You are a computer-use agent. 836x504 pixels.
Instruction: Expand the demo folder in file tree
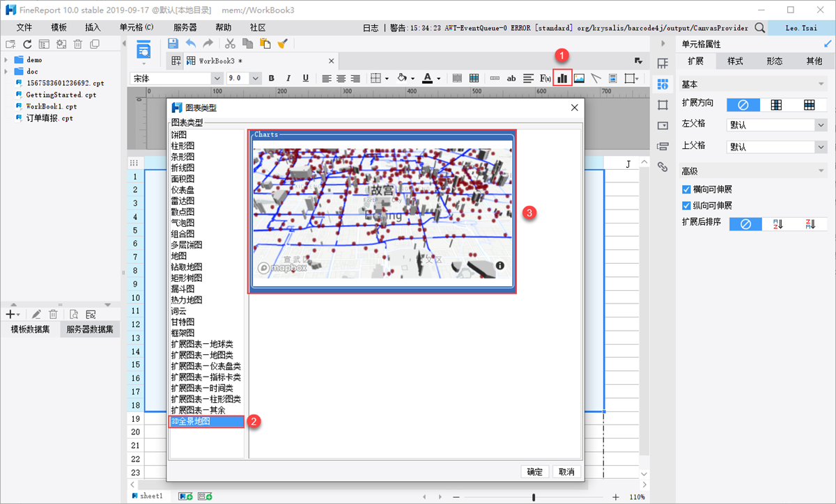(x=6, y=60)
